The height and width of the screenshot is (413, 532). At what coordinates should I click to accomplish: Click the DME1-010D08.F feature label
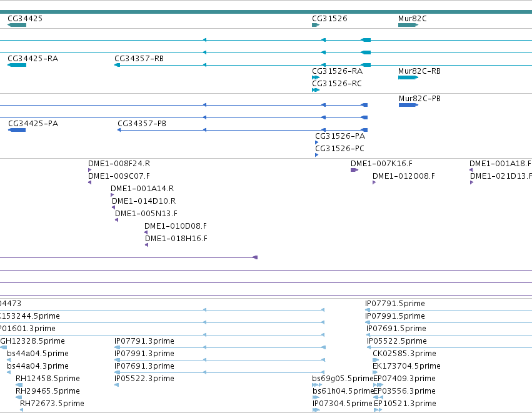[176, 227]
